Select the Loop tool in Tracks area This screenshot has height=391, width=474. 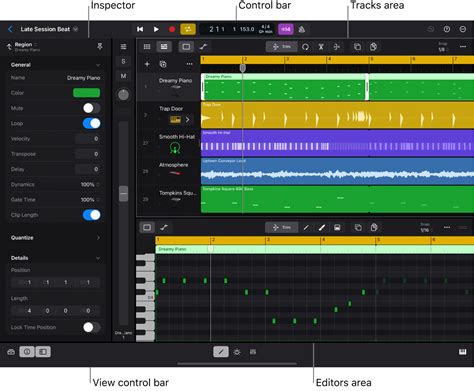(305, 47)
